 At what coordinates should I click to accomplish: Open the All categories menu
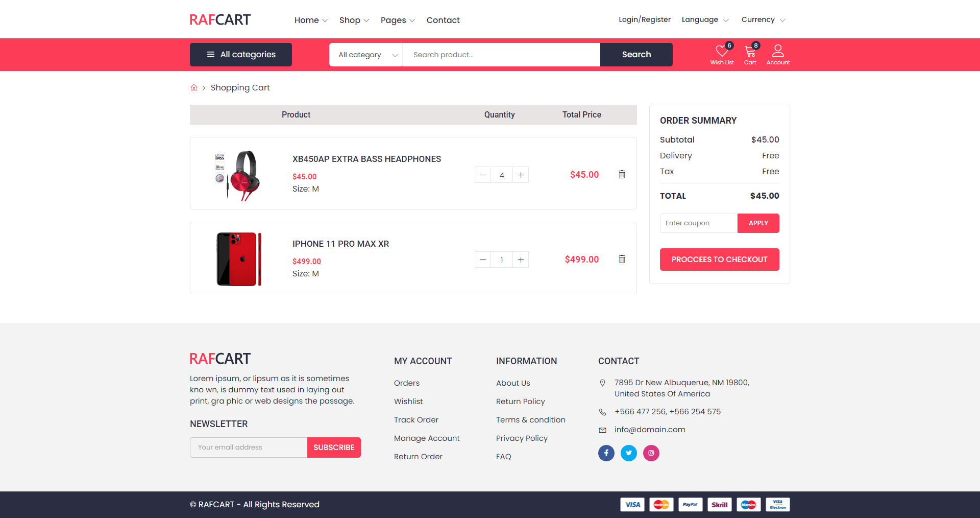pos(241,55)
